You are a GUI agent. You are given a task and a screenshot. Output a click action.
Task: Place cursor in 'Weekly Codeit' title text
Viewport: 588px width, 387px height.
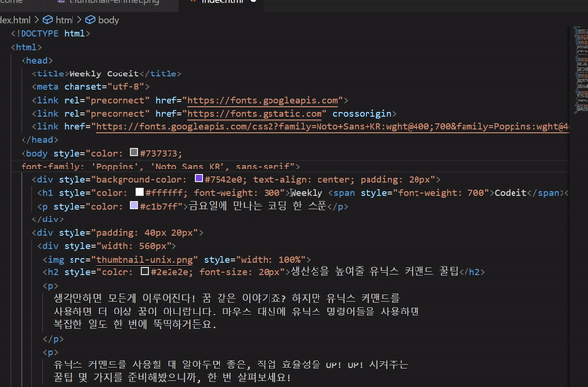104,73
